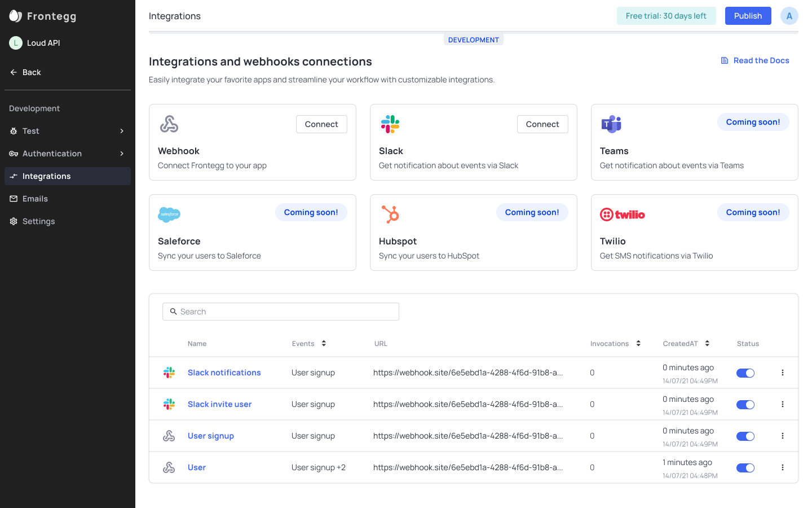
Task: Click the Slack card logo
Action: (x=390, y=124)
